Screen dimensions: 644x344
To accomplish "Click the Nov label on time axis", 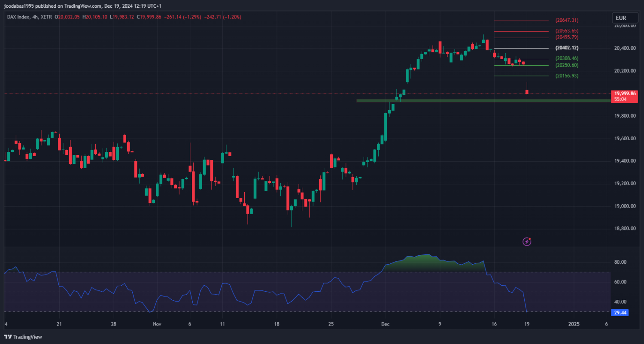I will [x=157, y=324].
